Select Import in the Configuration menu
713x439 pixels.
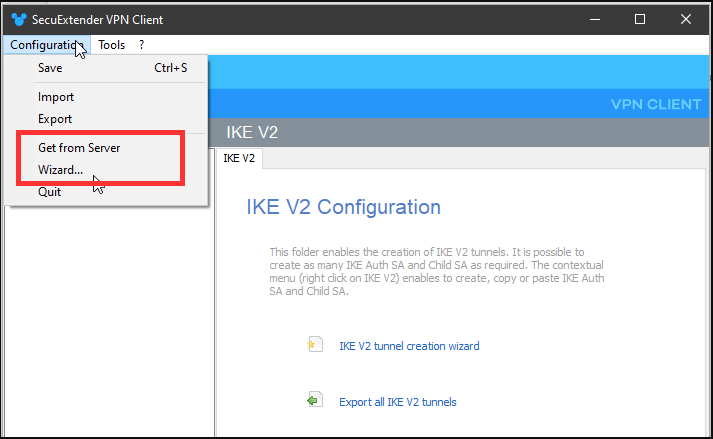click(x=56, y=97)
